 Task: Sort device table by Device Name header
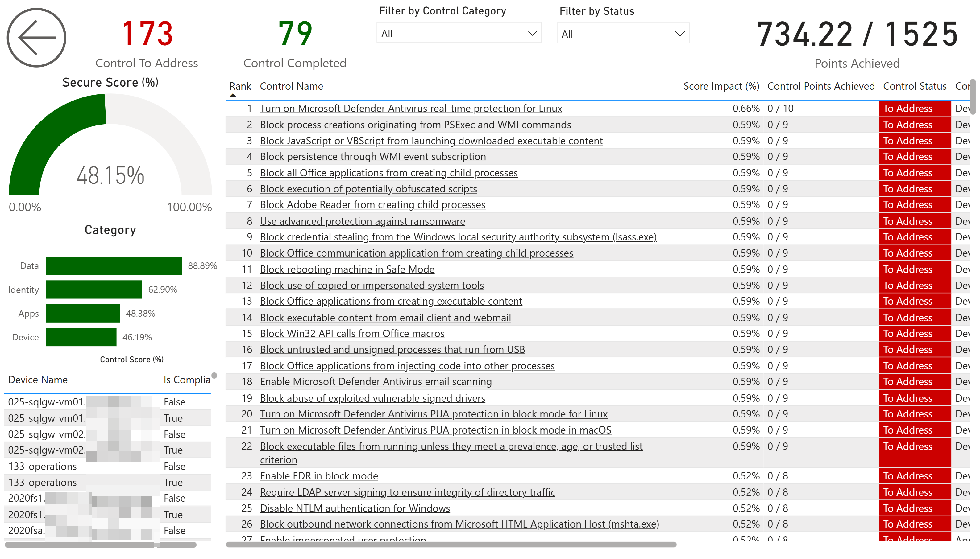click(x=38, y=380)
